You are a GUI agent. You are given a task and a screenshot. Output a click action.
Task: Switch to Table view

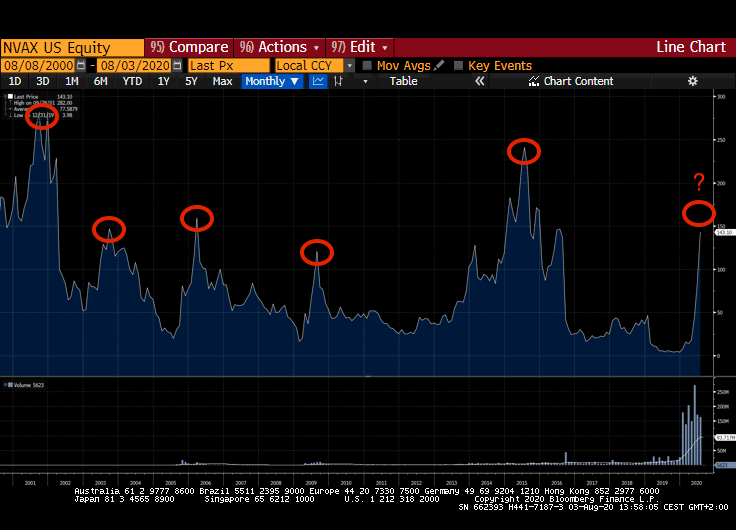(x=403, y=81)
